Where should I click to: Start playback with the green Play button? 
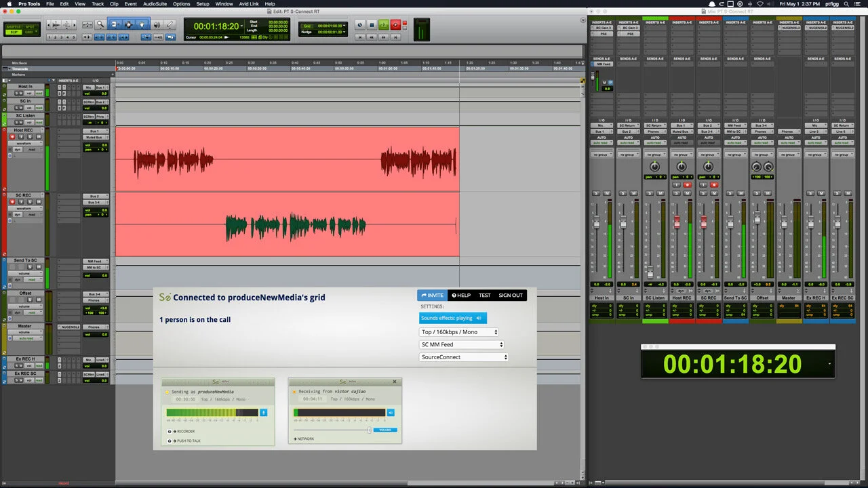coord(383,24)
